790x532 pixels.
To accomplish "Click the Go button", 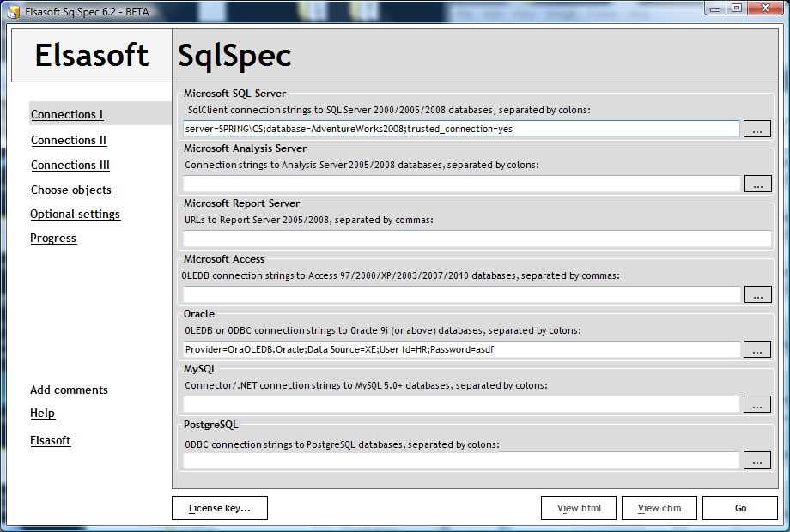I will click(x=740, y=508).
